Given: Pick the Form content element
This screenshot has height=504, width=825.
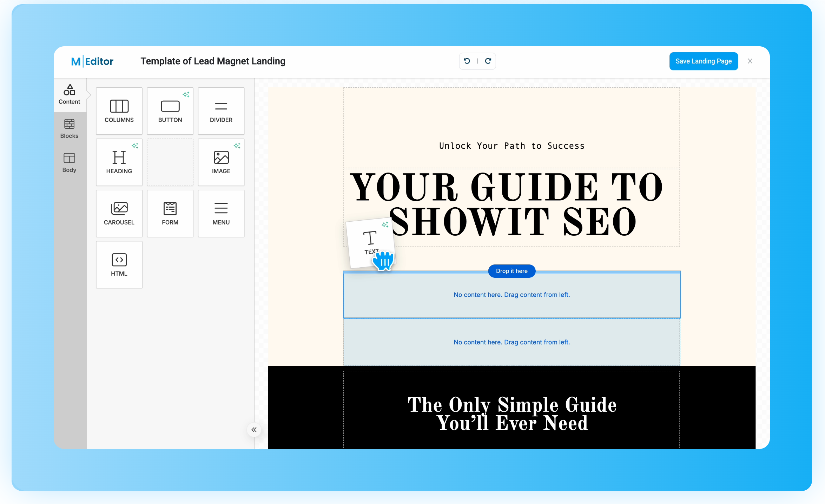Looking at the screenshot, I should [170, 213].
